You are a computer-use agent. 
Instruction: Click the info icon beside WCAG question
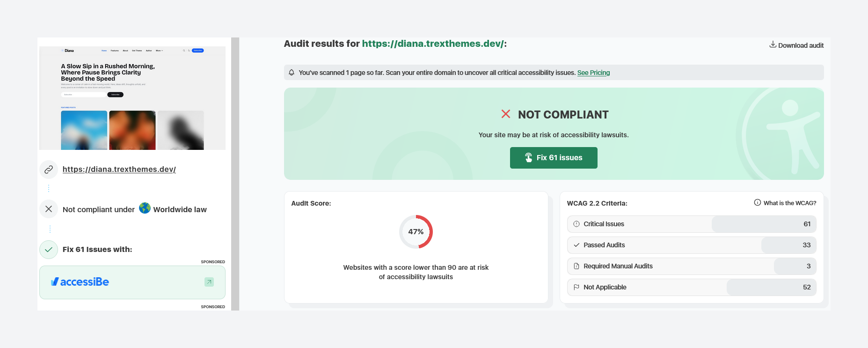757,203
